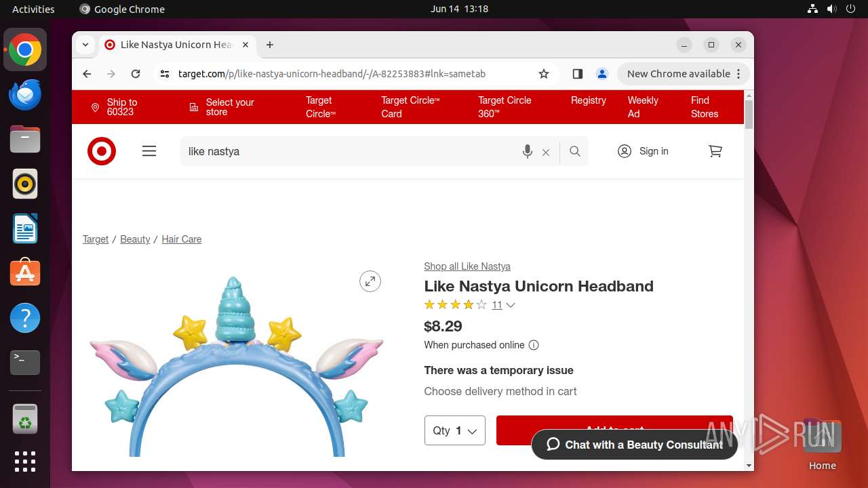Screen dimensions: 868x488
Task: Close the Like Nastya Unicorn Headband tab
Action: pyautogui.click(x=245, y=45)
